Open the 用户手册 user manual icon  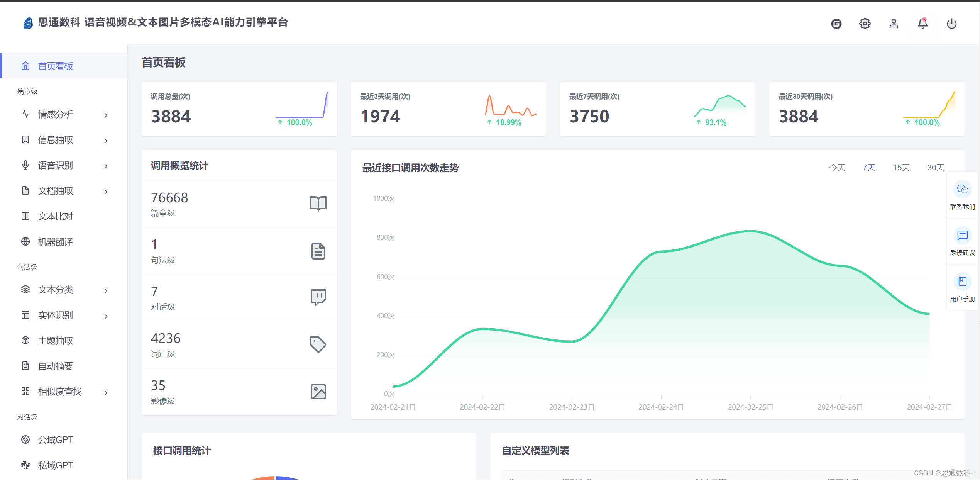(x=962, y=281)
